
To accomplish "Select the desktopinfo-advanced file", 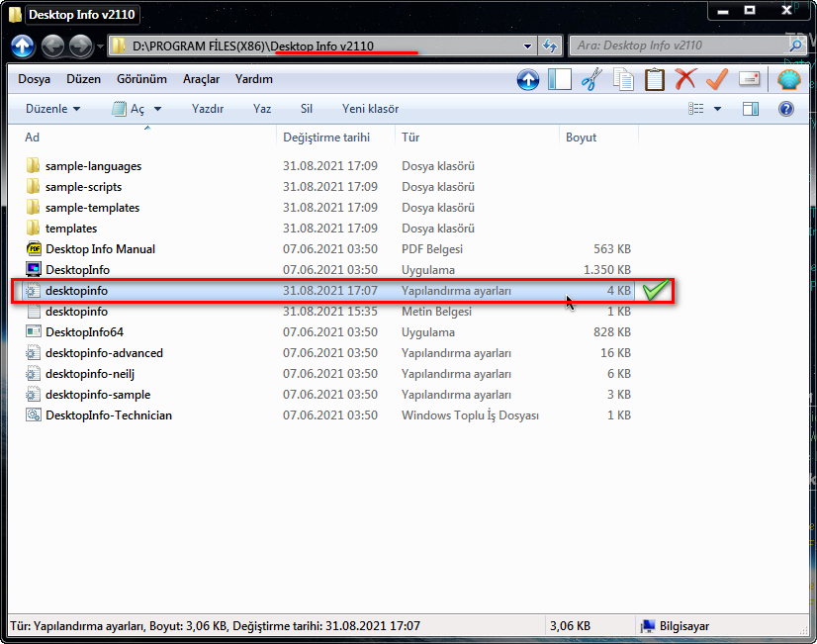I will 328,353.
